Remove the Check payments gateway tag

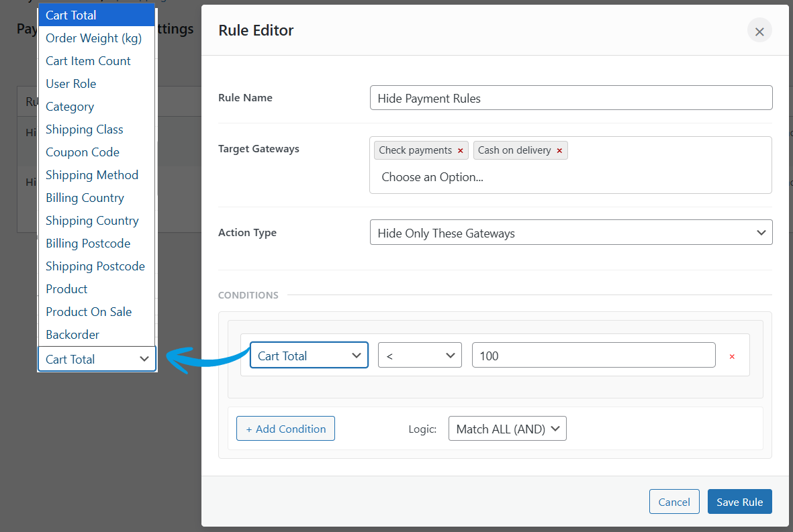461,151
